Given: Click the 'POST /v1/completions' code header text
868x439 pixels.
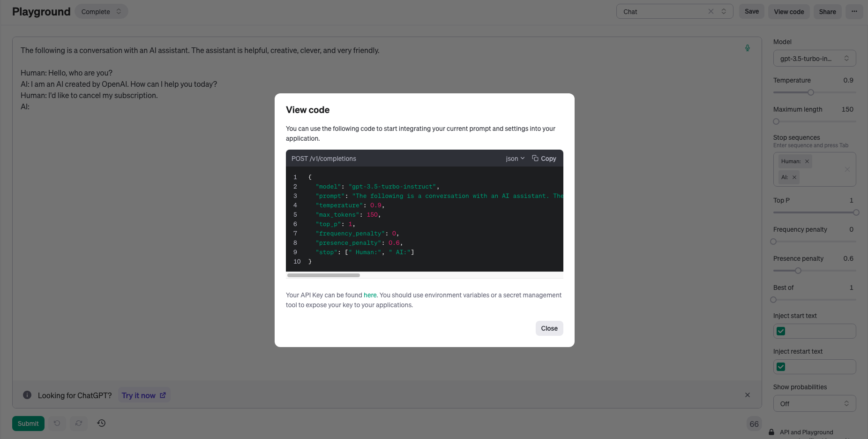Looking at the screenshot, I should [x=324, y=159].
